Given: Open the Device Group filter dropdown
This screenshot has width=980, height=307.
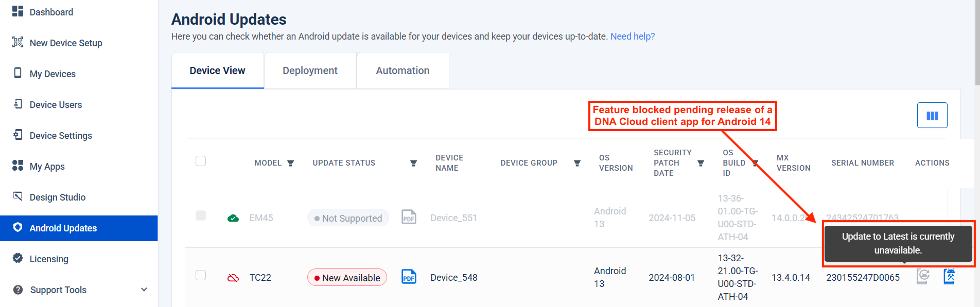Looking at the screenshot, I should 577,163.
